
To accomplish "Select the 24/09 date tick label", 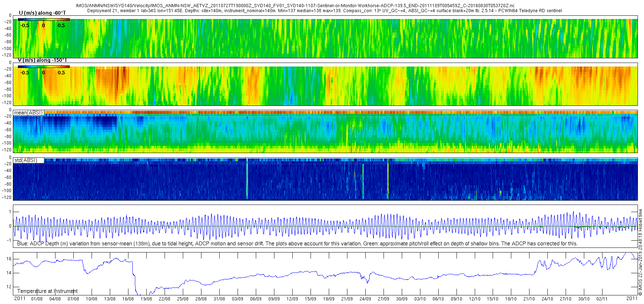I will (365, 299).
